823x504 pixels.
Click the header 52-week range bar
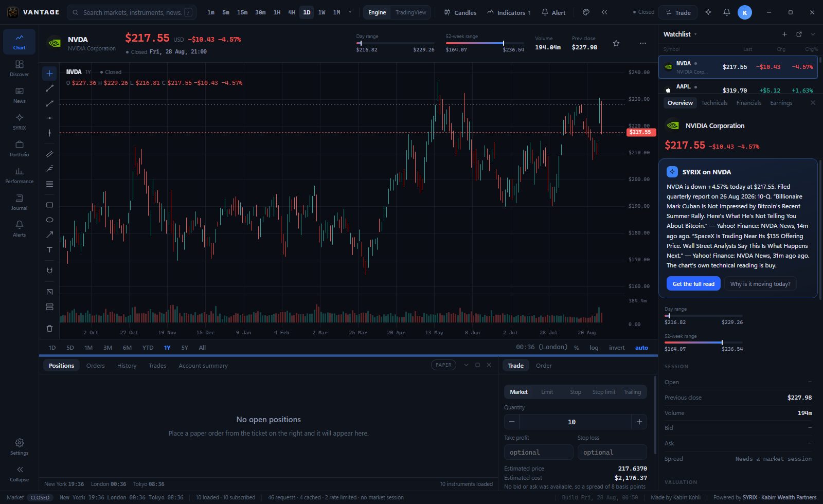pyautogui.click(x=485, y=43)
